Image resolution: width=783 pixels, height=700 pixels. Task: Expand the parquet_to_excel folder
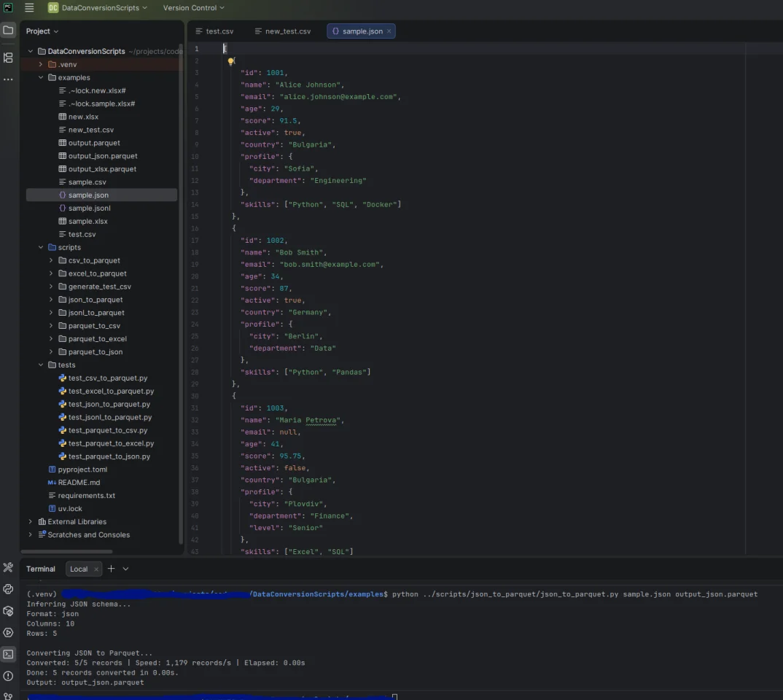click(51, 338)
